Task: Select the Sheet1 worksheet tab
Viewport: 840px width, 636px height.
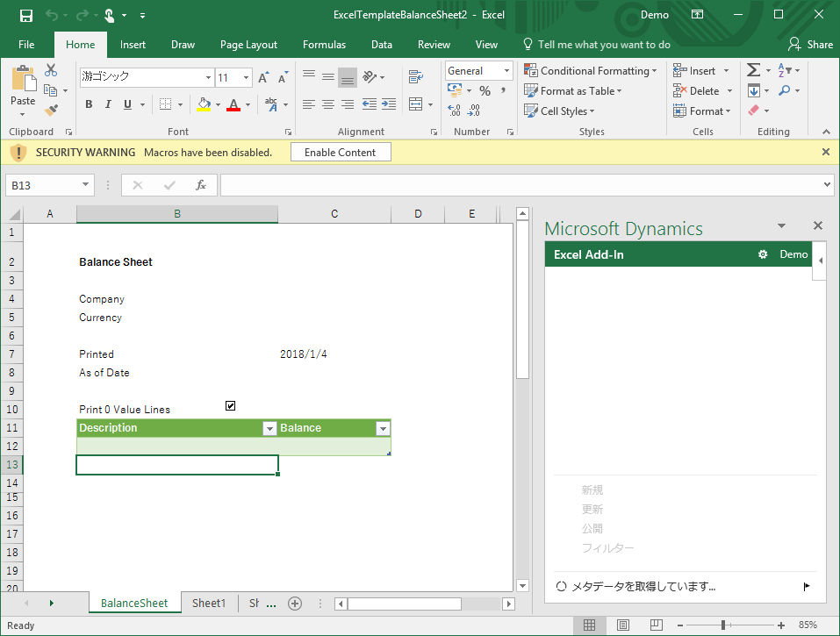Action: (x=209, y=604)
